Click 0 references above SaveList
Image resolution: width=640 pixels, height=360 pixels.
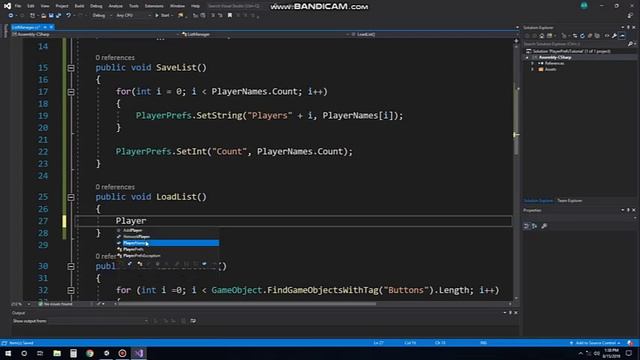click(x=115, y=58)
